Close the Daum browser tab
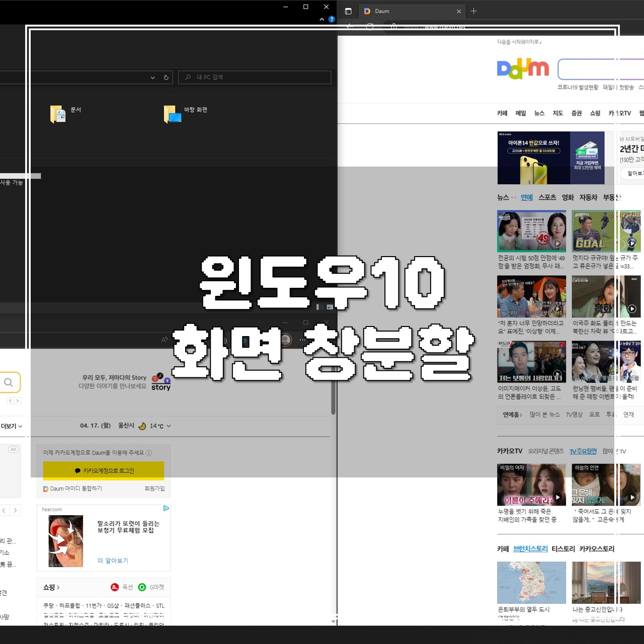This screenshot has height=644, width=644. [x=459, y=11]
